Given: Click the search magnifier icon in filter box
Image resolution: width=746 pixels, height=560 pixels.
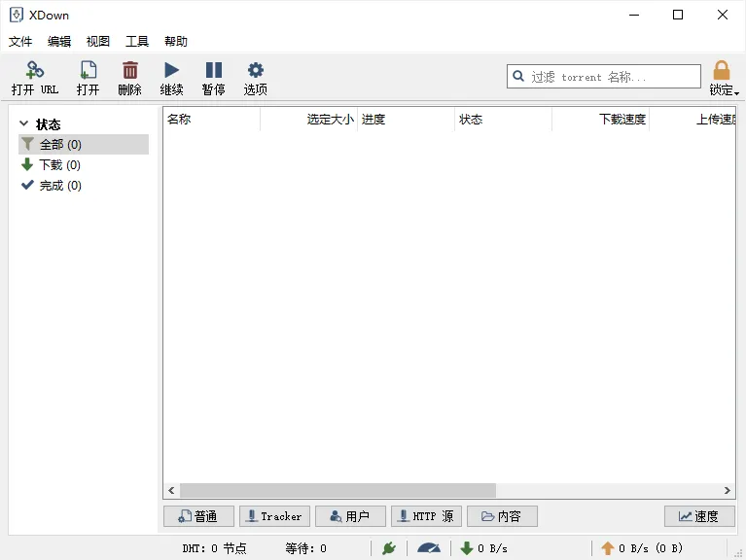Looking at the screenshot, I should point(518,76).
